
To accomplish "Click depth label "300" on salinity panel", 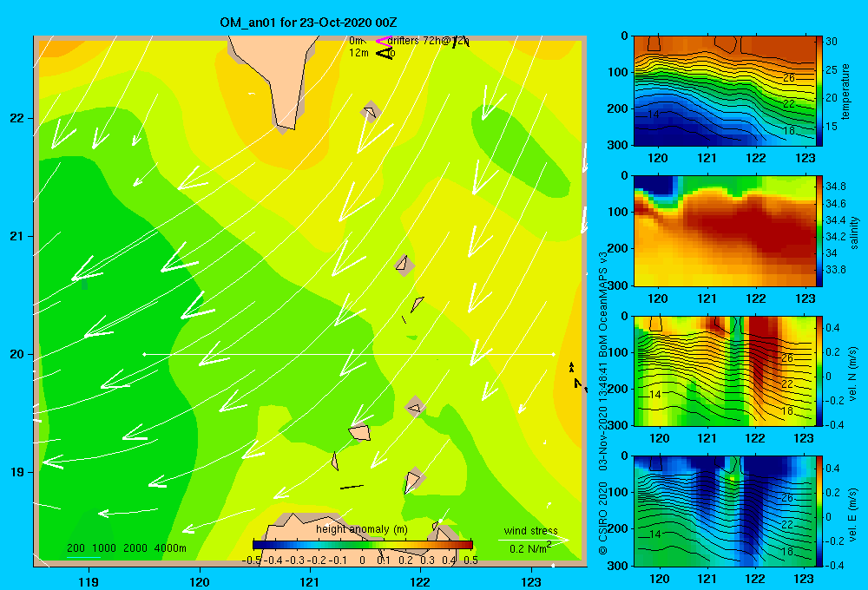I will click(x=620, y=285).
